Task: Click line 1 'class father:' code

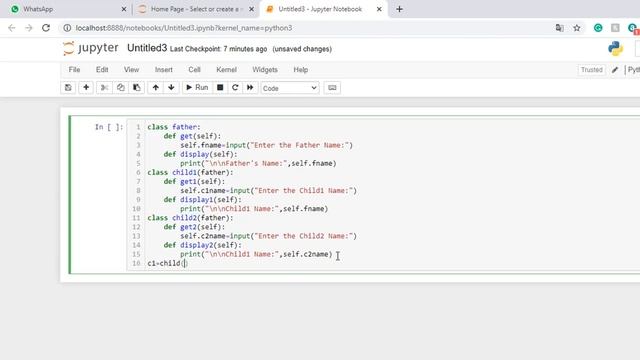Action: (174, 127)
